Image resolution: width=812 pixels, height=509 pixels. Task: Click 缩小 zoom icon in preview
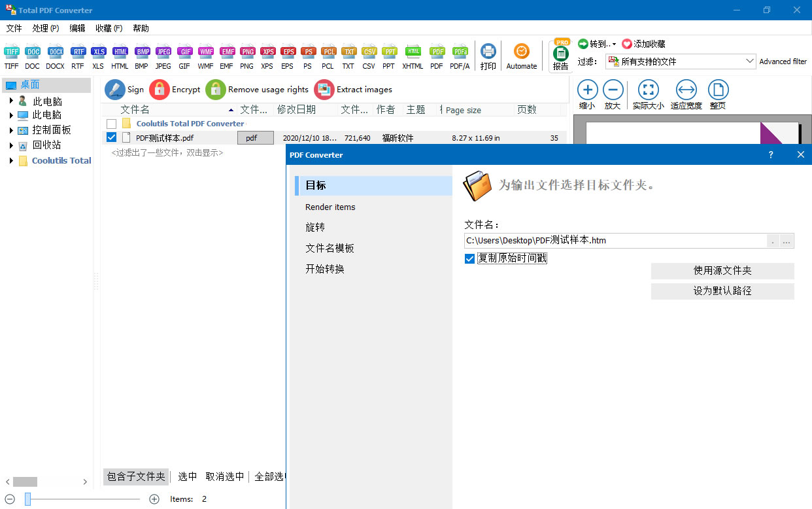587,90
